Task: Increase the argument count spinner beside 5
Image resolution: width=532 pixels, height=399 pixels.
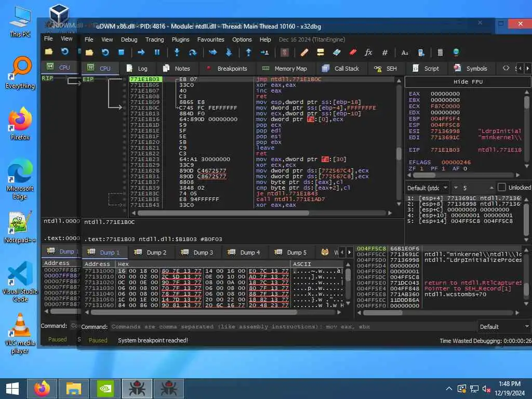Action: [491, 188]
